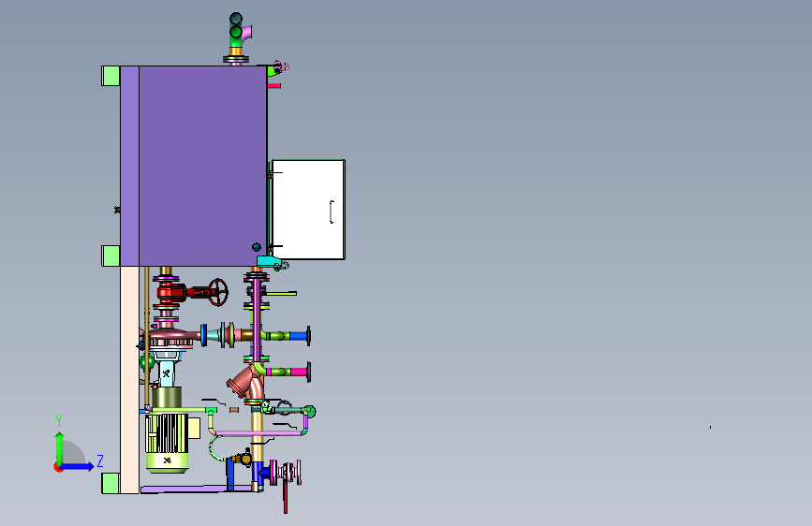Select the red gate valve body
The height and width of the screenshot is (526, 812).
tap(171, 293)
